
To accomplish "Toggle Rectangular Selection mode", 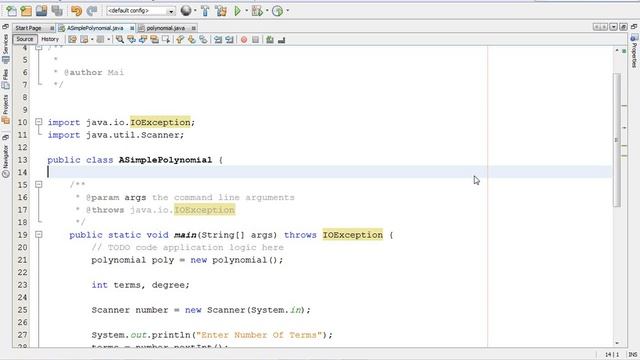I will [166, 40].
